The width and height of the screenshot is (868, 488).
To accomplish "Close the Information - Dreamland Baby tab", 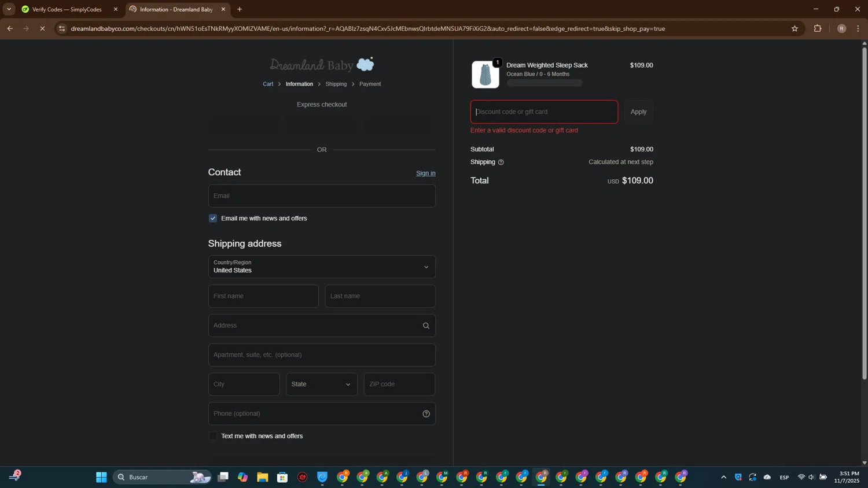I will pyautogui.click(x=223, y=9).
